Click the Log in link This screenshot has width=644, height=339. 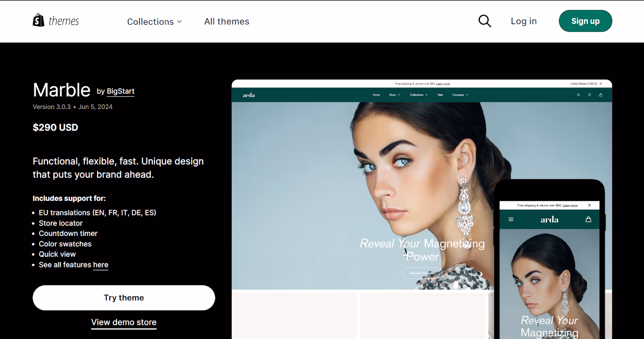click(524, 21)
